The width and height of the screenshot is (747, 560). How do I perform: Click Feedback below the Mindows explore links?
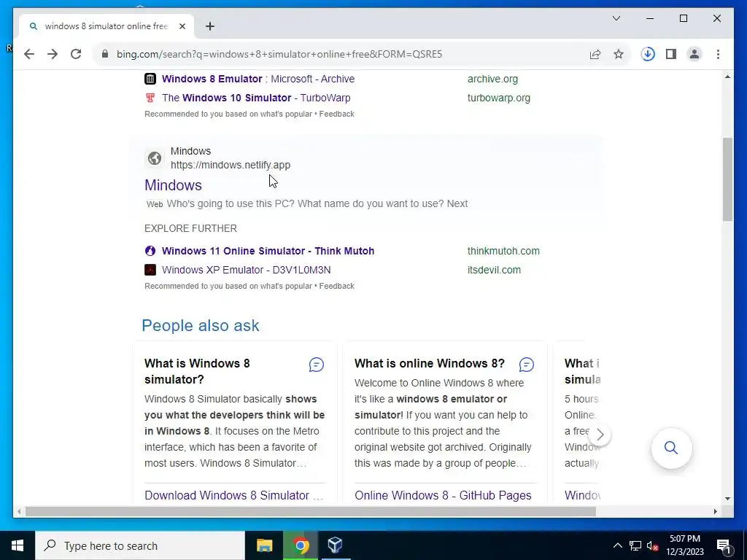336,286
